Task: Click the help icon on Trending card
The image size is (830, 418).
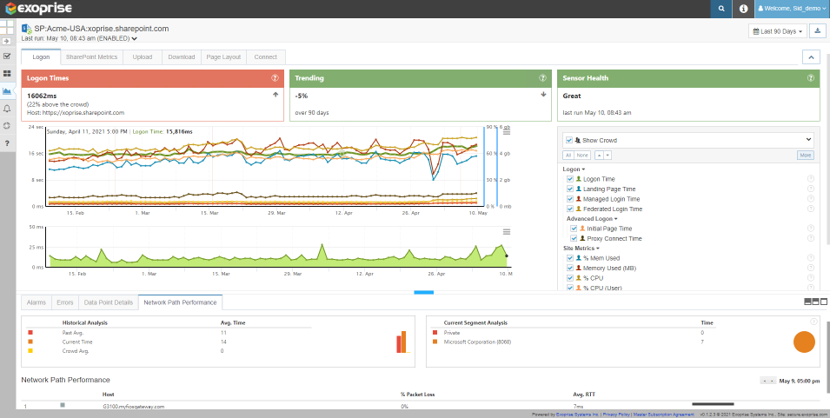Action: coord(543,78)
